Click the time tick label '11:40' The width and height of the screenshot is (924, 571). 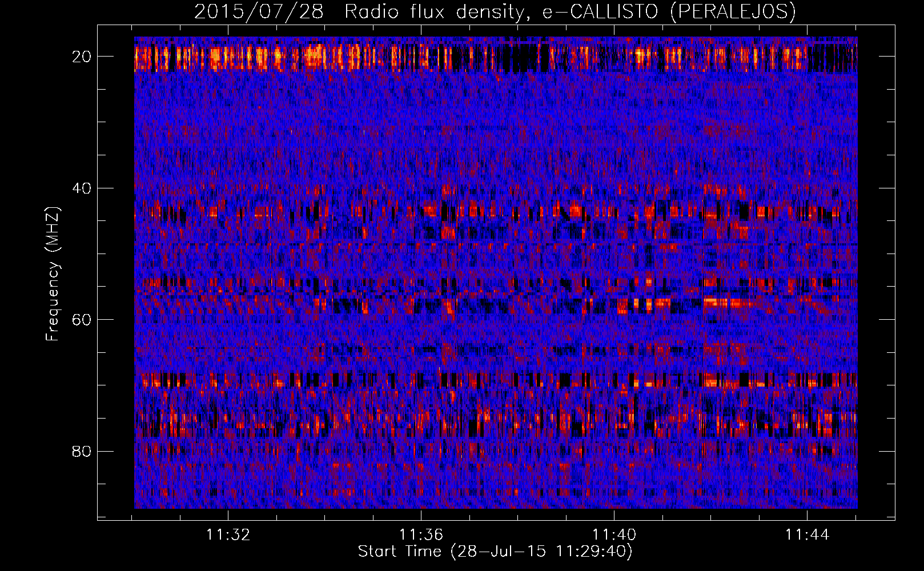tap(614, 534)
